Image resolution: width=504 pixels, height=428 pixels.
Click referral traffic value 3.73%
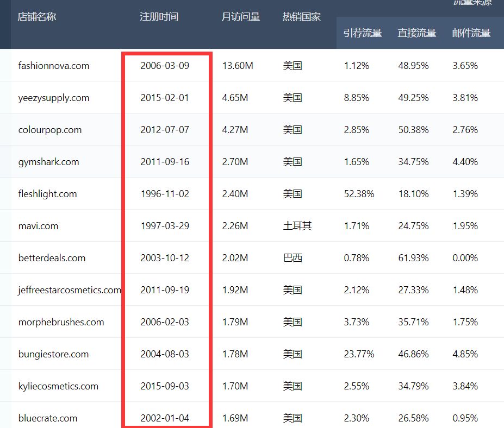click(x=357, y=322)
